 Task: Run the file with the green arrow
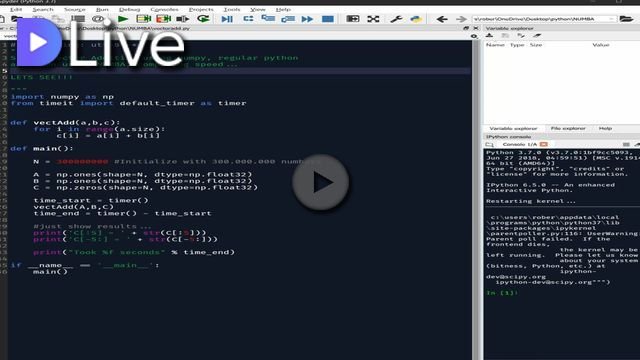pos(122,19)
